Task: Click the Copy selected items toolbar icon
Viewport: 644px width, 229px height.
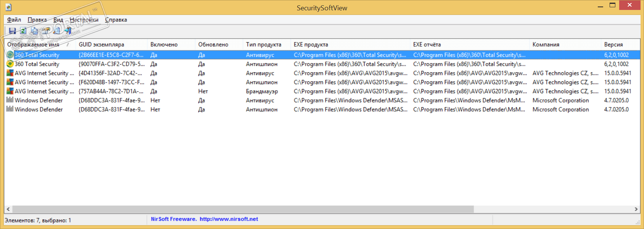Action: 35,31
